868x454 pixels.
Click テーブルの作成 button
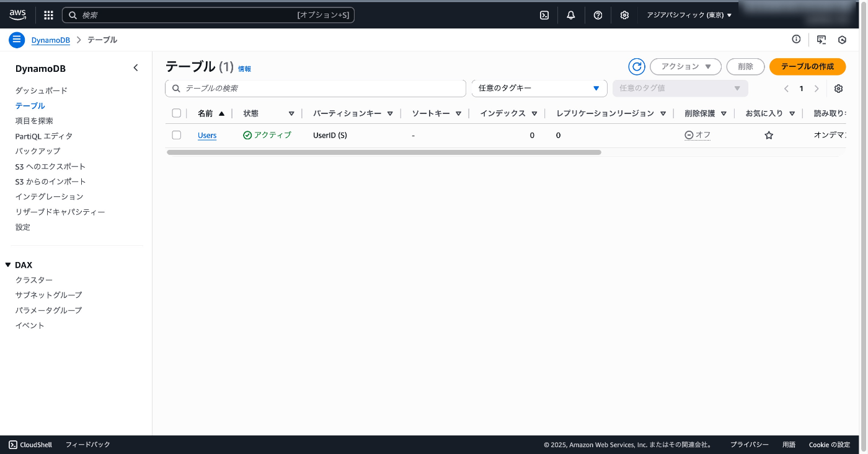pos(807,67)
